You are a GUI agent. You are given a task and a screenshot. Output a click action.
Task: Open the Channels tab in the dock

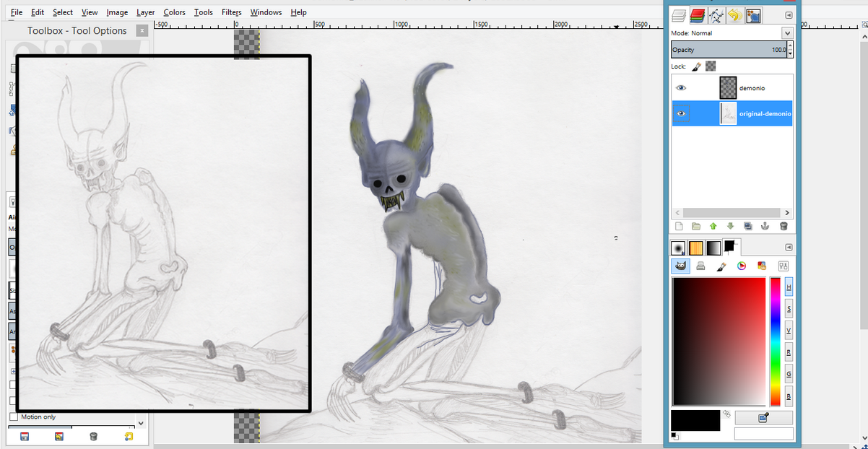click(698, 14)
